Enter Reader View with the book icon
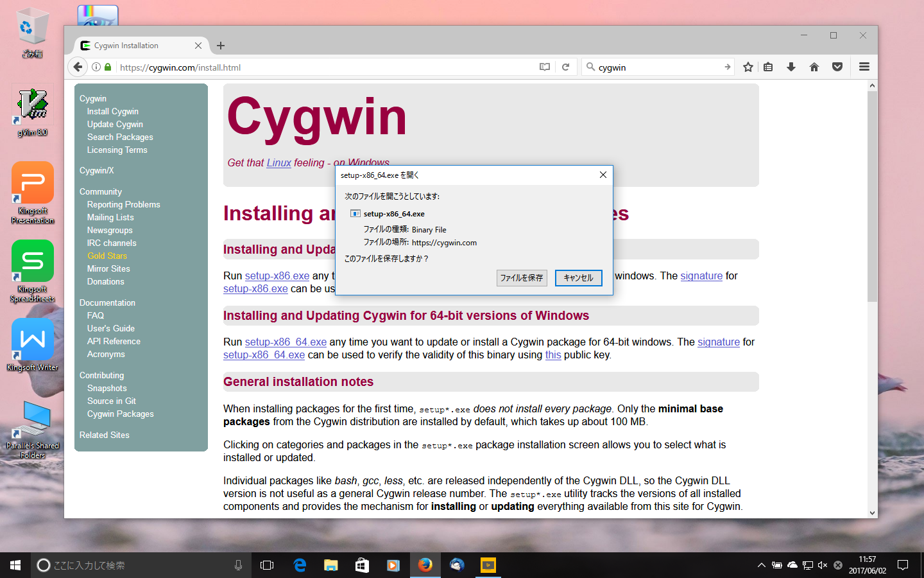Screen dimensions: 924x578 [x=545, y=67]
